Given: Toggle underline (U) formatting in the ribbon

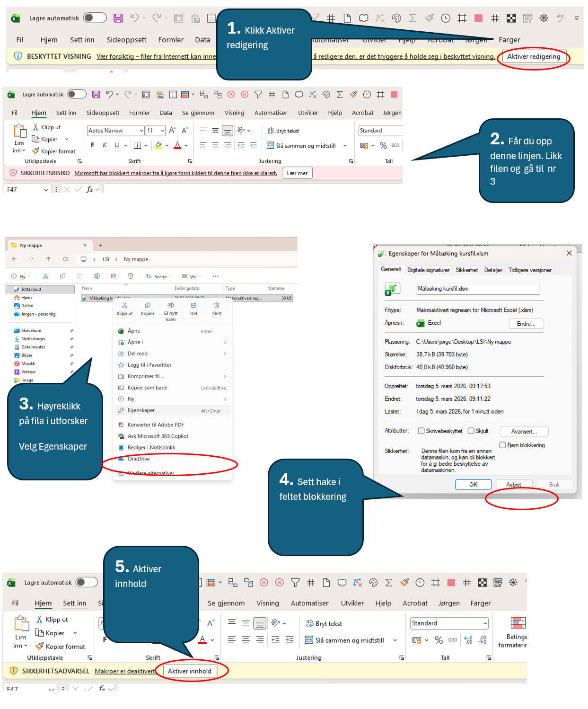Looking at the screenshot, I should 117,145.
